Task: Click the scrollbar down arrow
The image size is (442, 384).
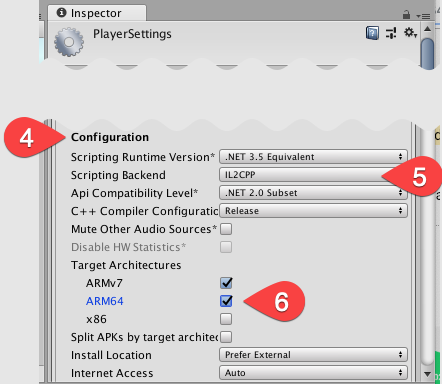Action: (427, 374)
